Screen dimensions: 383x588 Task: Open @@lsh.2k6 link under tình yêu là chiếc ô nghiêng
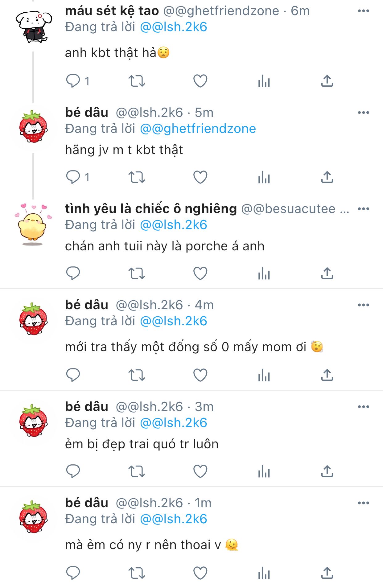[x=174, y=225]
